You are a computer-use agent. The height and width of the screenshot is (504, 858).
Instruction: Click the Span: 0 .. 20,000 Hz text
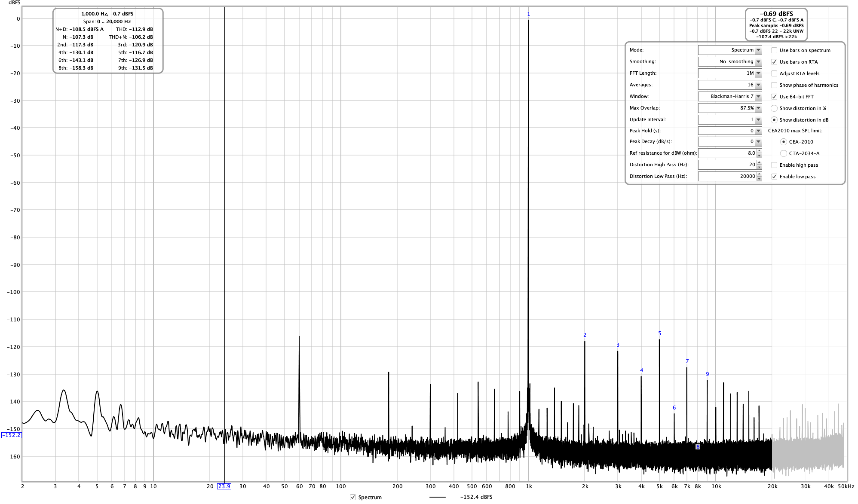point(107,21)
